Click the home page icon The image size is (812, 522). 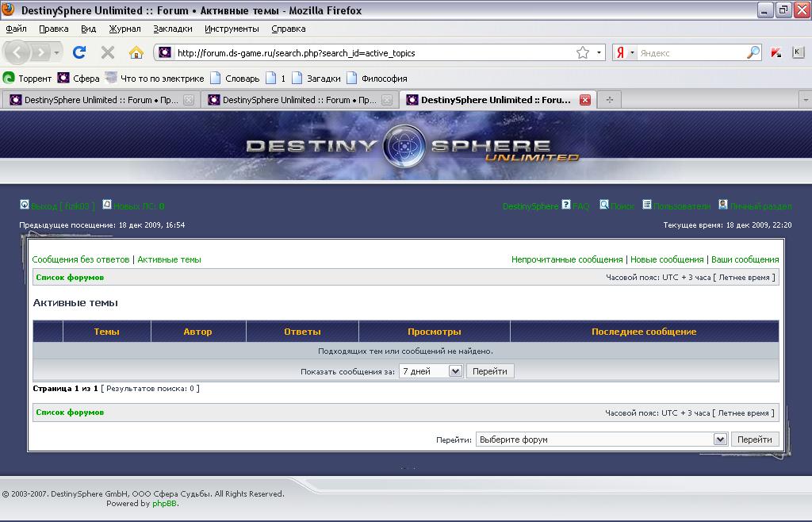(x=136, y=52)
